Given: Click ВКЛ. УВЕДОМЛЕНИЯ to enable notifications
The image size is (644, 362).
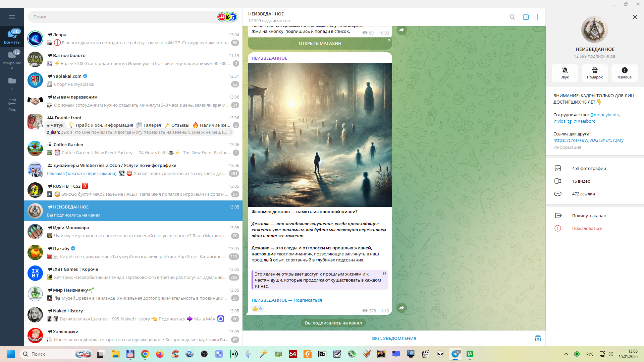Looking at the screenshot, I should point(394,338).
